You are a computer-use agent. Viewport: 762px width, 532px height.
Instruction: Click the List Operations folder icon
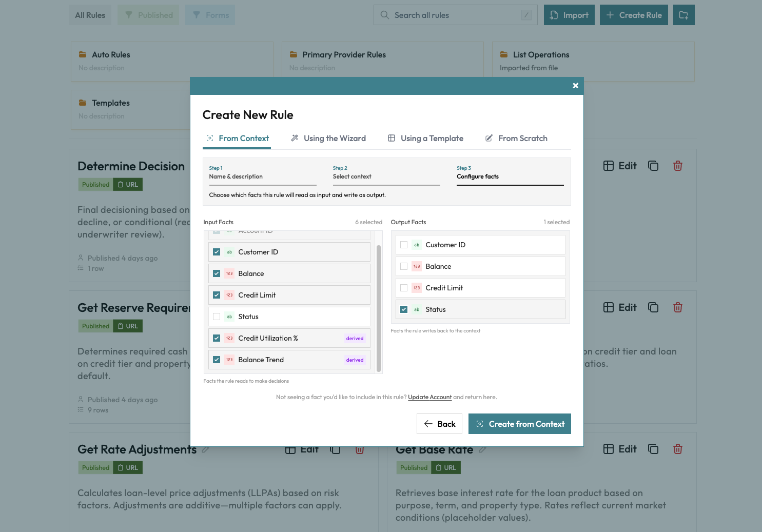[x=504, y=54]
